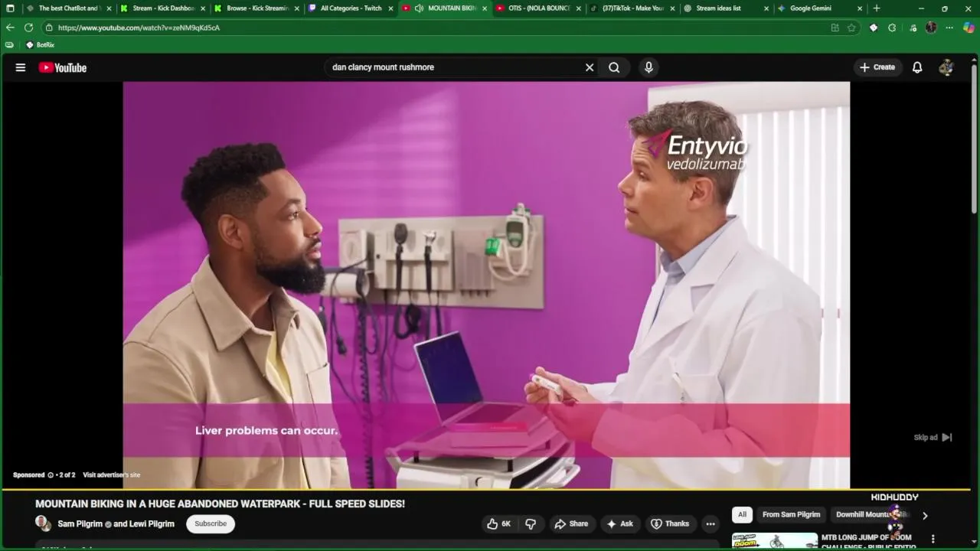
Task: Close the Google Gemini tab
Action: (x=860, y=8)
